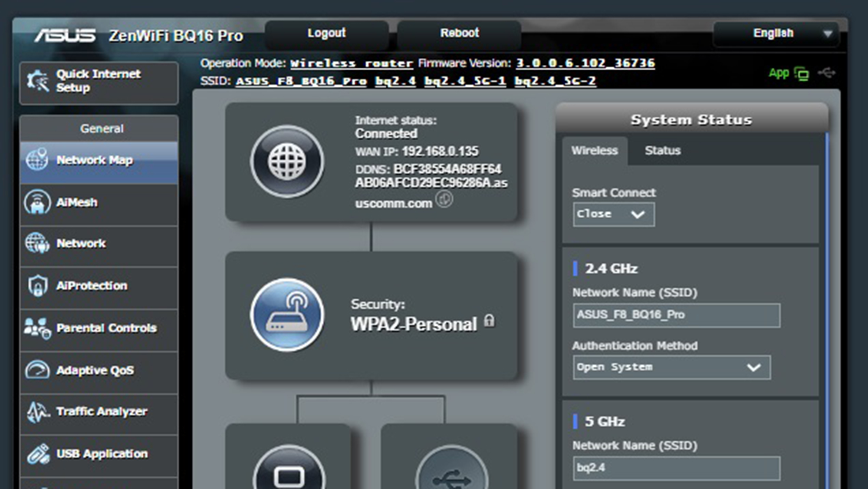
Task: Click the 5 GHz band heading
Action: [605, 421]
